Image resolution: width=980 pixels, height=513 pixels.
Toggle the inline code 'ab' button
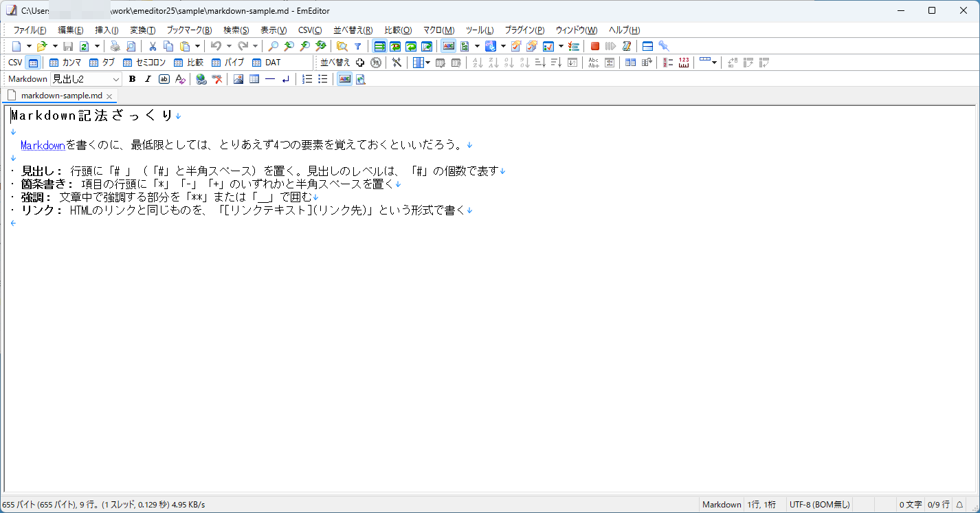pyautogui.click(x=164, y=78)
